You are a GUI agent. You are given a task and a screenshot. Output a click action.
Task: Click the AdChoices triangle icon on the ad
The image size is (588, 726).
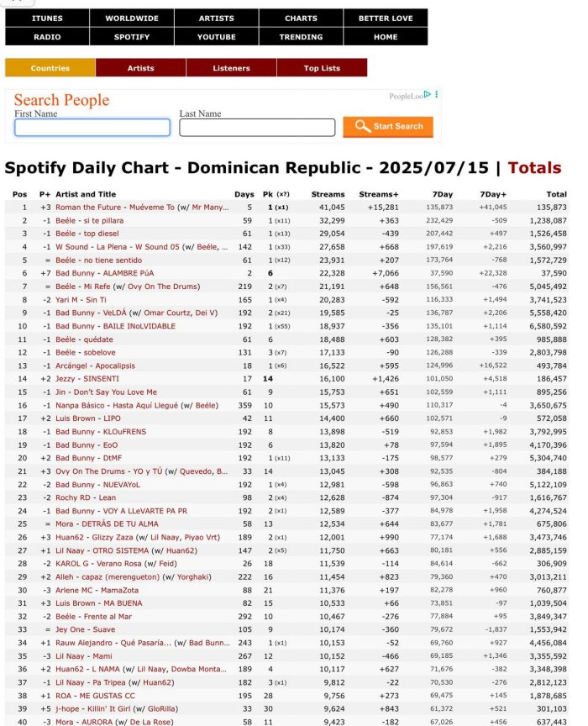pyautogui.click(x=428, y=95)
